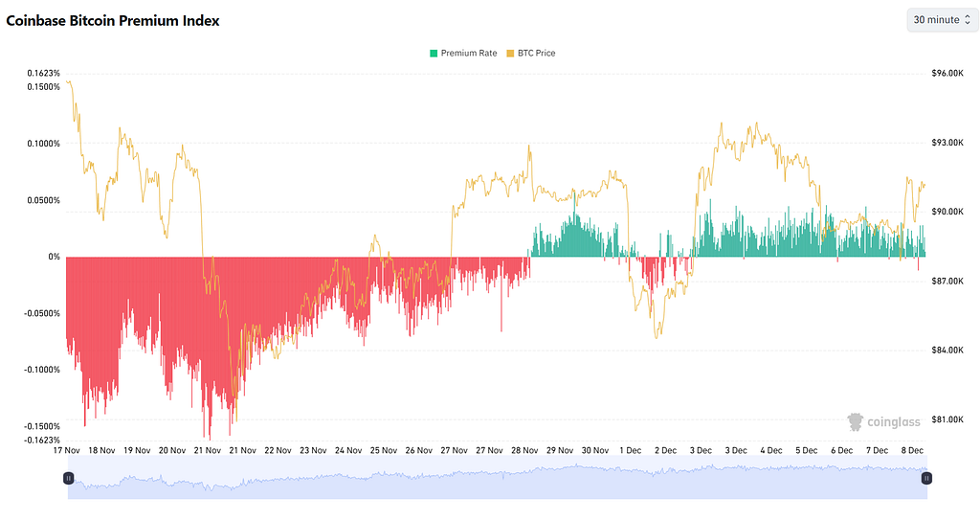Click the 0.0500% left axis label
Image resolution: width=980 pixels, height=520 pixels.
(x=44, y=200)
